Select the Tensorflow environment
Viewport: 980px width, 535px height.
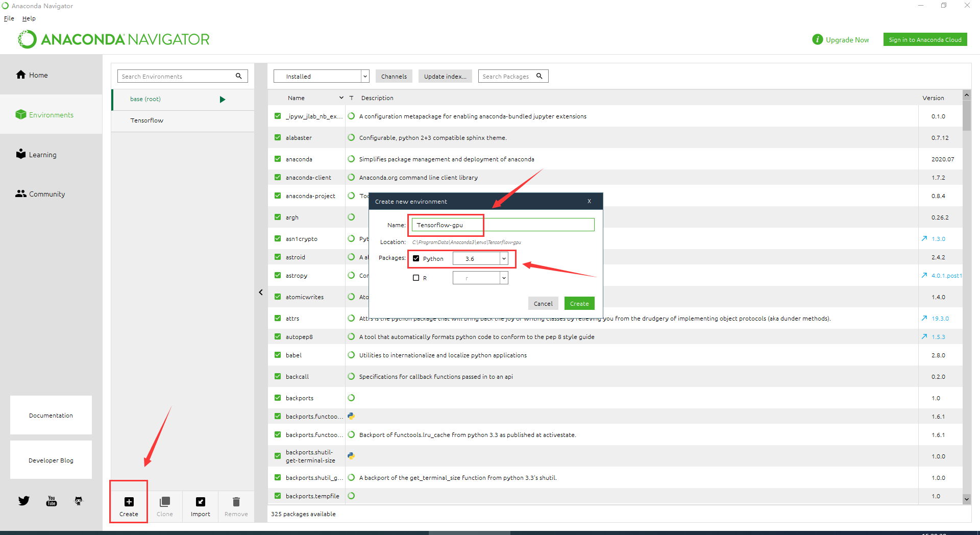[183, 121]
